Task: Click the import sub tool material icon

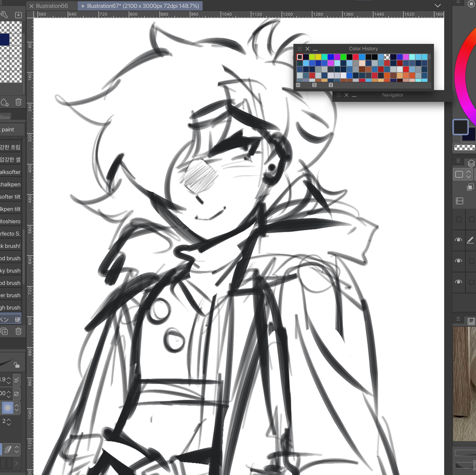Action: coord(18,15)
